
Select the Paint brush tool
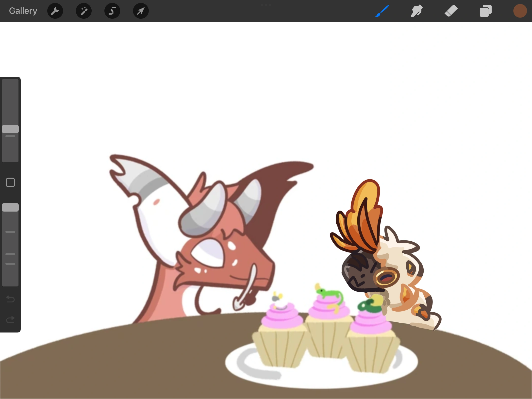382,11
